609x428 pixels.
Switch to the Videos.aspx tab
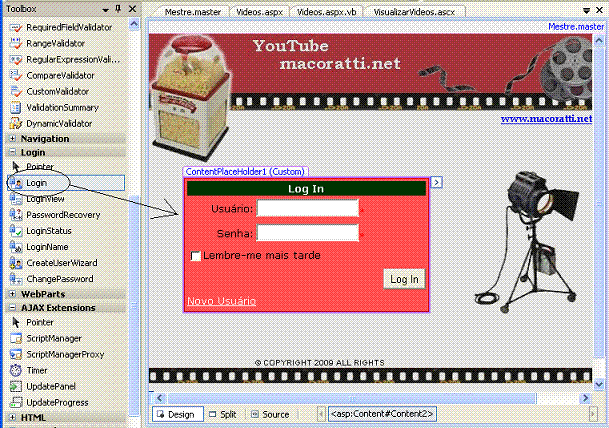(x=259, y=12)
